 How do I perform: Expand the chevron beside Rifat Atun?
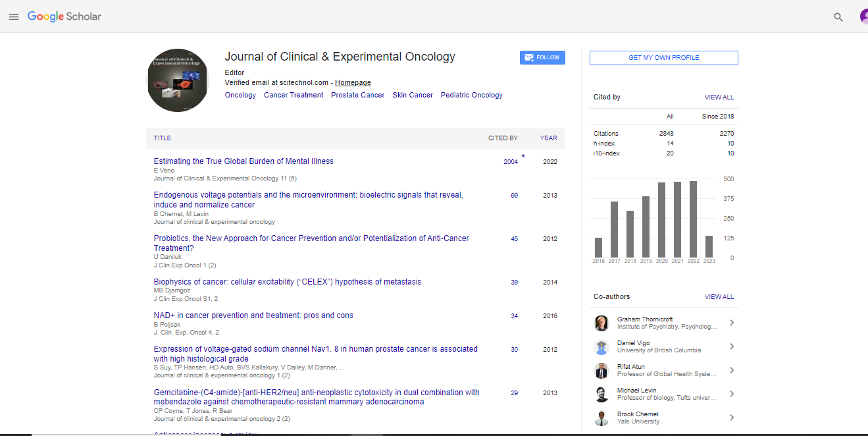point(732,370)
